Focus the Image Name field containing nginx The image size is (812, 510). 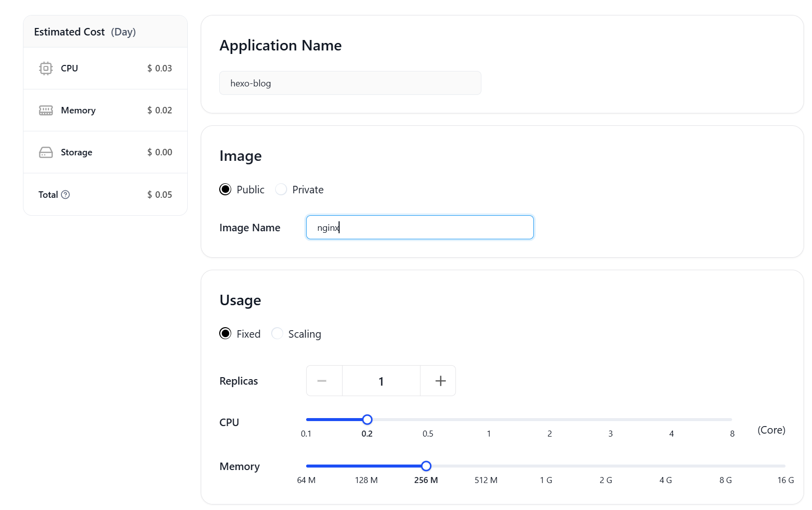click(x=420, y=227)
